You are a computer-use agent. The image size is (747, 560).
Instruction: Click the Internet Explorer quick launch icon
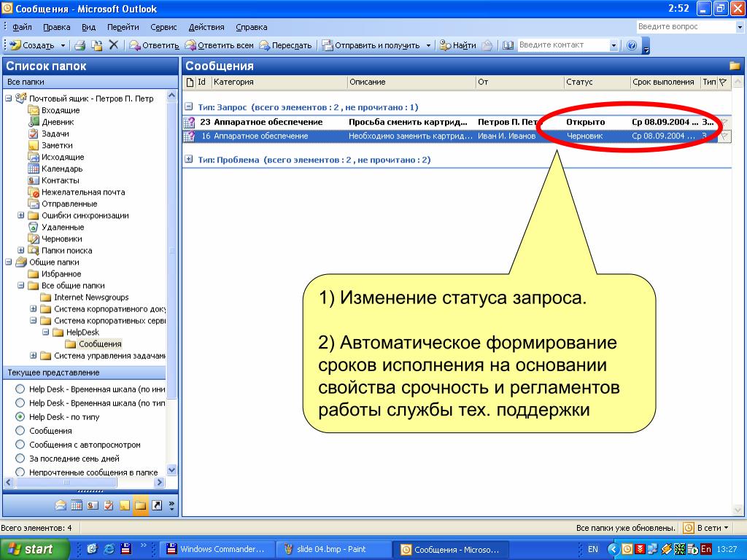click(x=109, y=549)
